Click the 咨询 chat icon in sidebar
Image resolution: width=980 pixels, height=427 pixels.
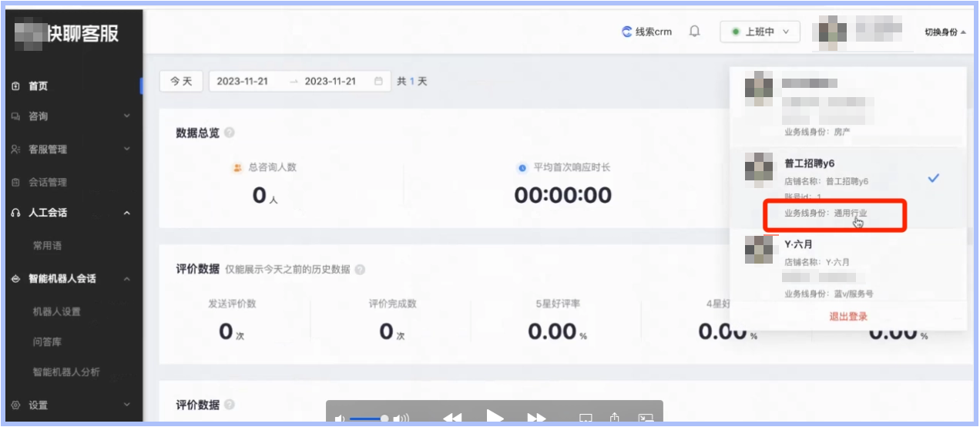[x=15, y=116]
